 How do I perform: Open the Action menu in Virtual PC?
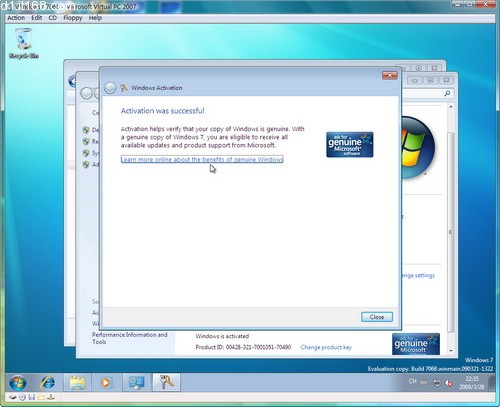[x=16, y=18]
